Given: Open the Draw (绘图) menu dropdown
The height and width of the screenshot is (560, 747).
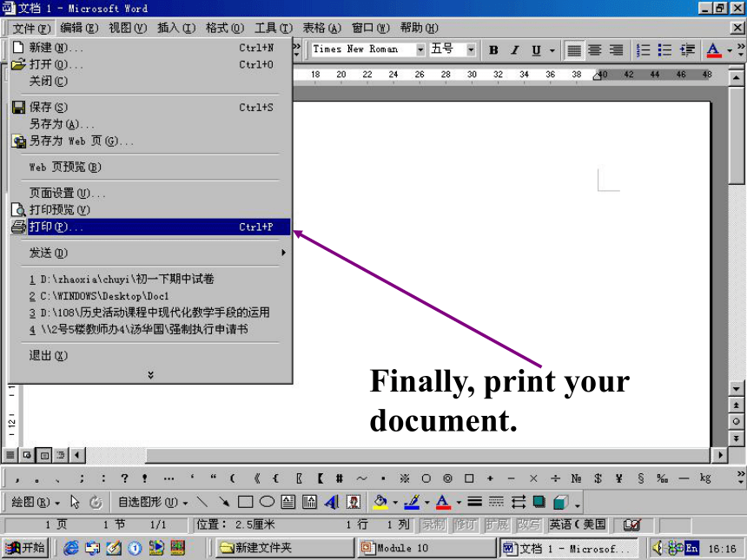Looking at the screenshot, I should [36, 502].
